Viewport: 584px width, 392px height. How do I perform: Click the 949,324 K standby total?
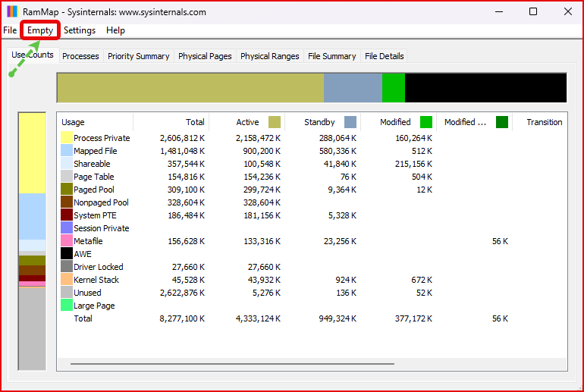coord(338,318)
